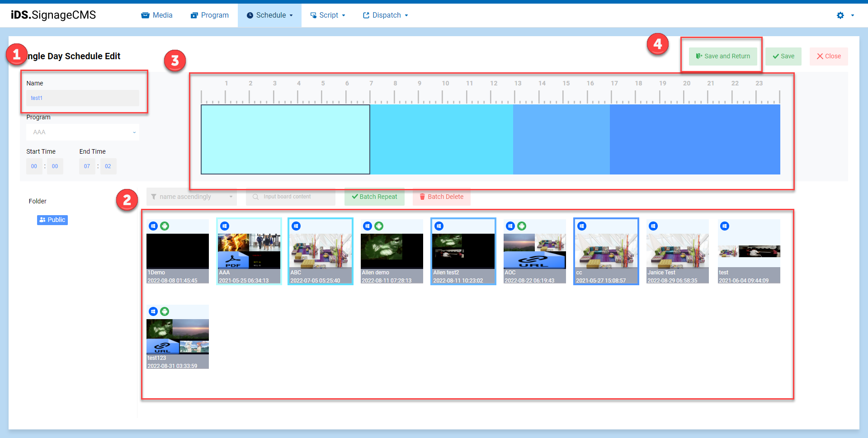Select the AOC program thumbnail
868x438 pixels.
click(x=535, y=251)
